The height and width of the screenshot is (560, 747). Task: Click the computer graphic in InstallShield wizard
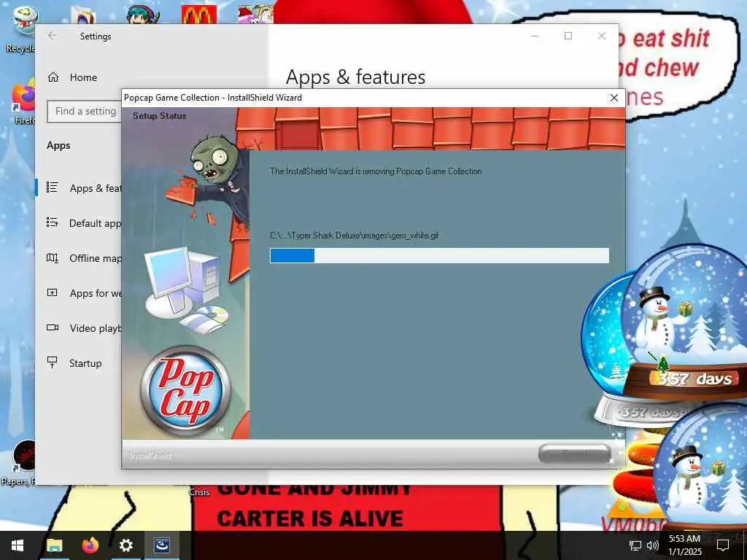(187, 290)
